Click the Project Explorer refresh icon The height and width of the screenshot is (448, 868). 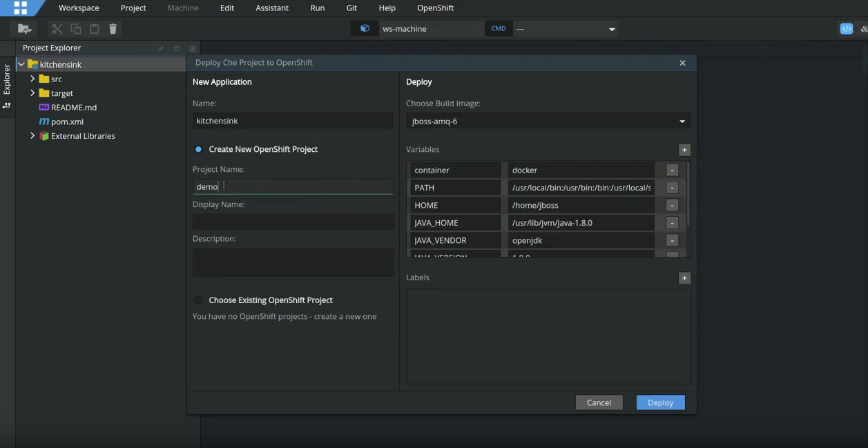(x=177, y=48)
